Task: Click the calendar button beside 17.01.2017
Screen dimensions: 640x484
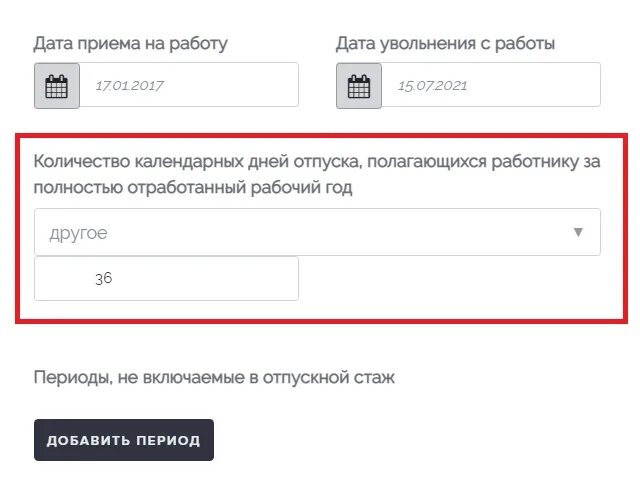Action: (57, 85)
